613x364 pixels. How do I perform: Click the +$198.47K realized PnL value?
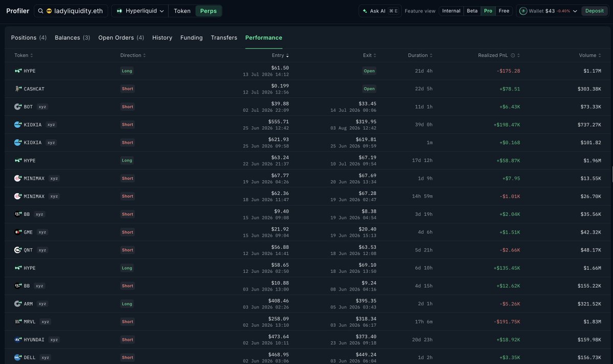tap(507, 125)
